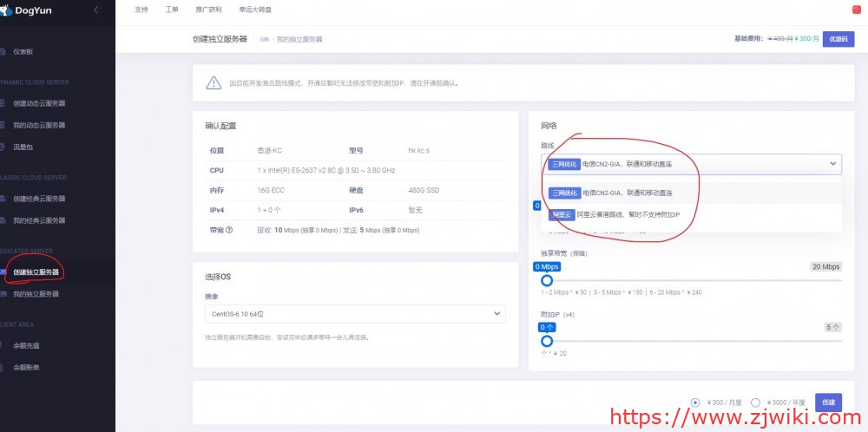
Task: Open the 工单 top menu
Action: (172, 10)
